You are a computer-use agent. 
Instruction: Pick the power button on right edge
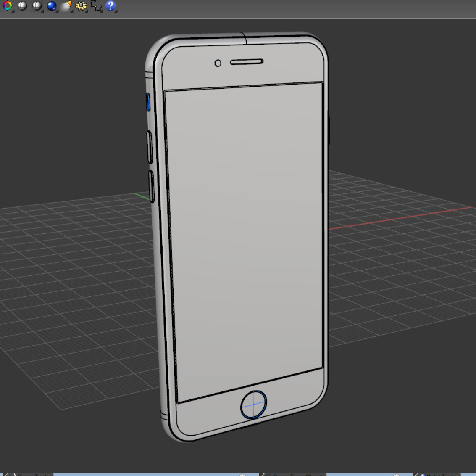click(x=329, y=131)
